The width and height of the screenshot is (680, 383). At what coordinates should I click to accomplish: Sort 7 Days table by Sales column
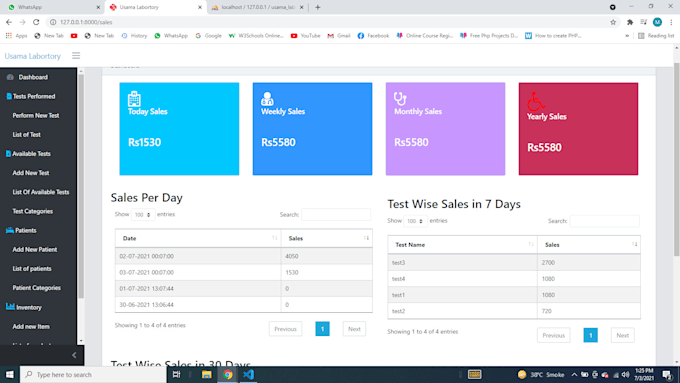point(588,245)
